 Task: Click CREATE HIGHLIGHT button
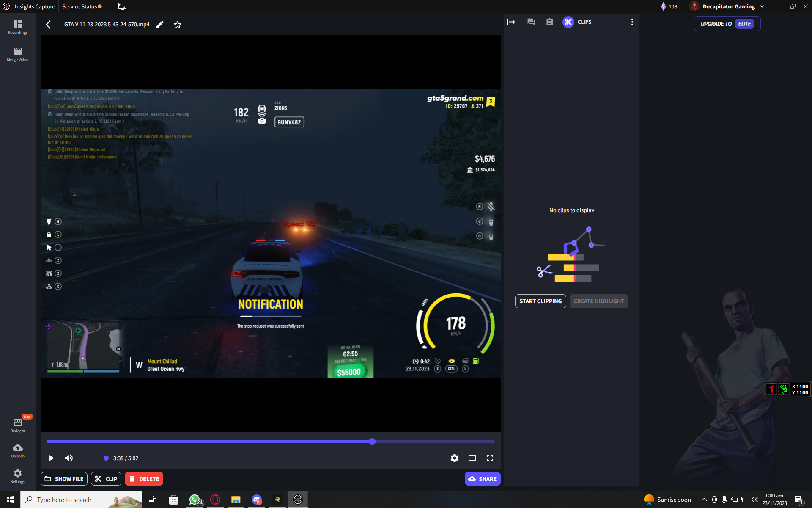coord(599,301)
